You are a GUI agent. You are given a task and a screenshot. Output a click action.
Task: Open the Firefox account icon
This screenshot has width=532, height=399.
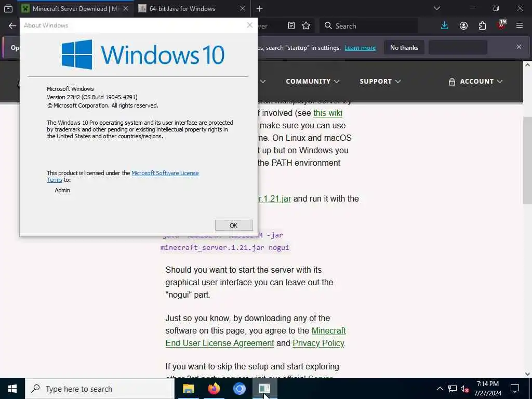point(463,26)
